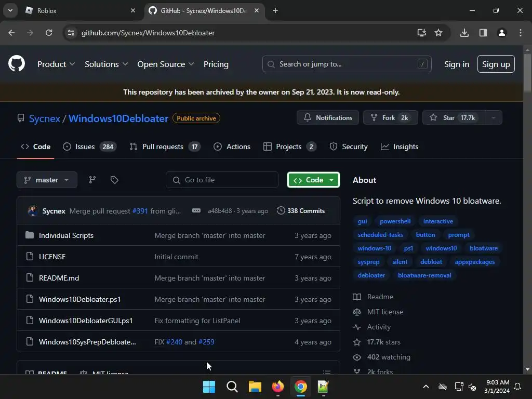
Task: Click the Pricing link
Action: (x=216, y=64)
